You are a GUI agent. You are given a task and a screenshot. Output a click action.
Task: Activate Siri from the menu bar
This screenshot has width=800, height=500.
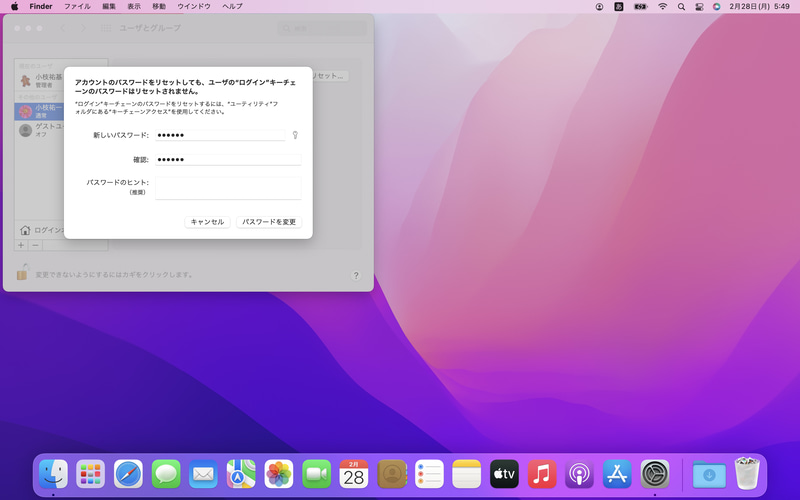(x=716, y=7)
